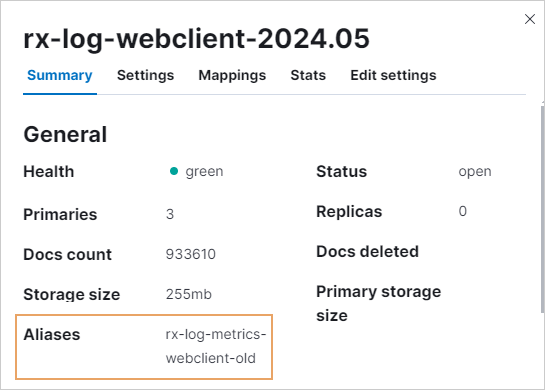
Task: Open the Edit settings tab
Action: (x=393, y=75)
